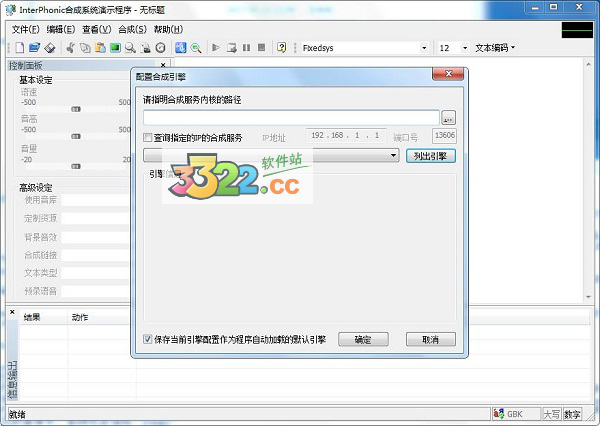Click the 数字 status bar indicator
The image size is (600, 426).
coord(572,414)
